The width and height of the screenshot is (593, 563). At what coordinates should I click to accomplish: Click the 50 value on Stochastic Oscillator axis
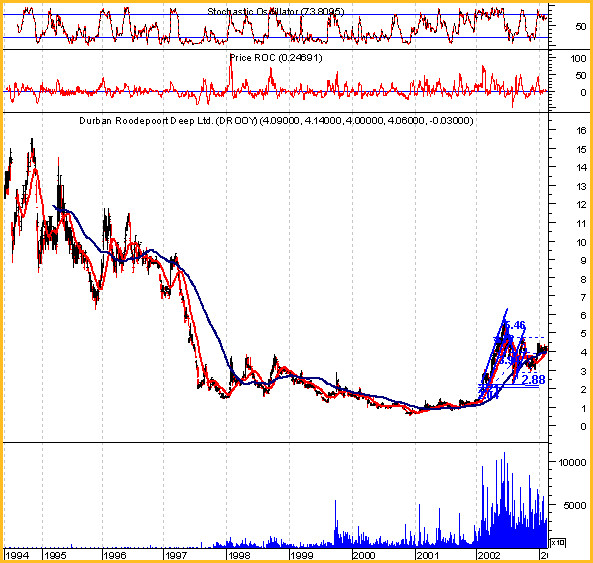point(581,27)
